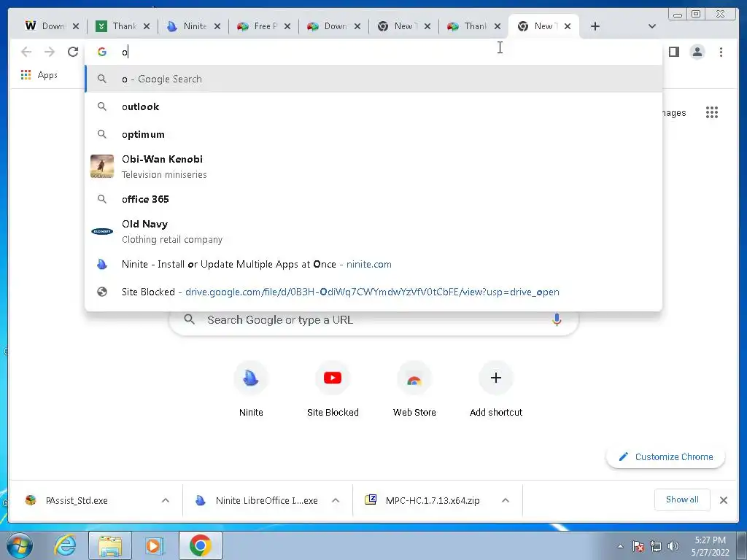The height and width of the screenshot is (560, 747).
Task: Open the Site Blocked shortcut tile
Action: click(x=333, y=389)
